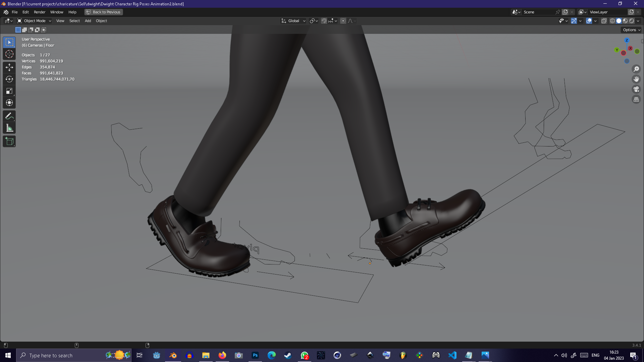Switch to Rendered viewport shading

(632, 21)
